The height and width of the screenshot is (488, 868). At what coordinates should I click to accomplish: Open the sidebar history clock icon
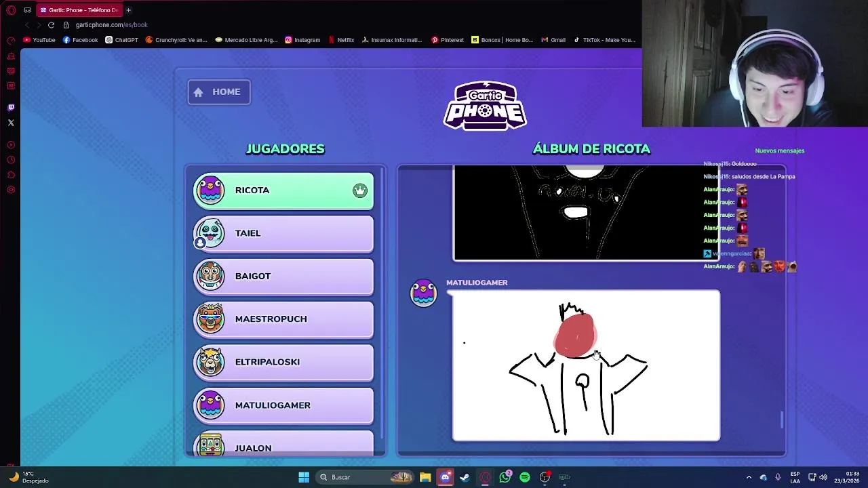tap(11, 160)
